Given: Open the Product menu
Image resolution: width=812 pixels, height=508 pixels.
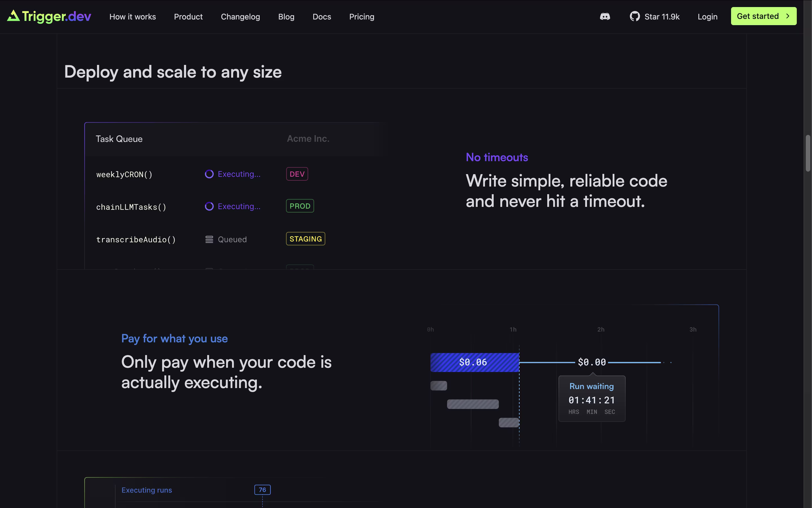Looking at the screenshot, I should click(188, 16).
